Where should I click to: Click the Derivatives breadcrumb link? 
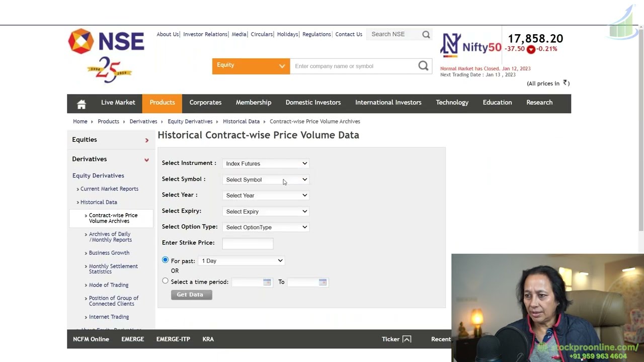(x=143, y=122)
